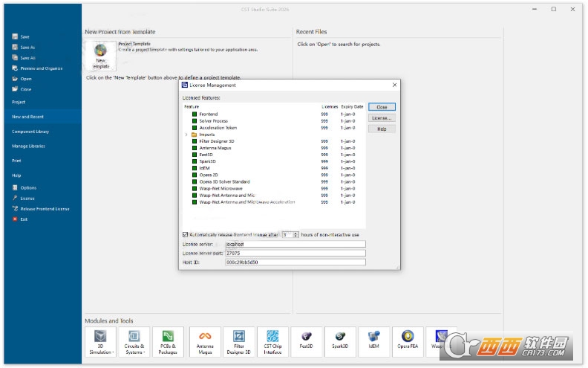Select Acceleration Token feature row
The width and height of the screenshot is (588, 368).
[274, 128]
